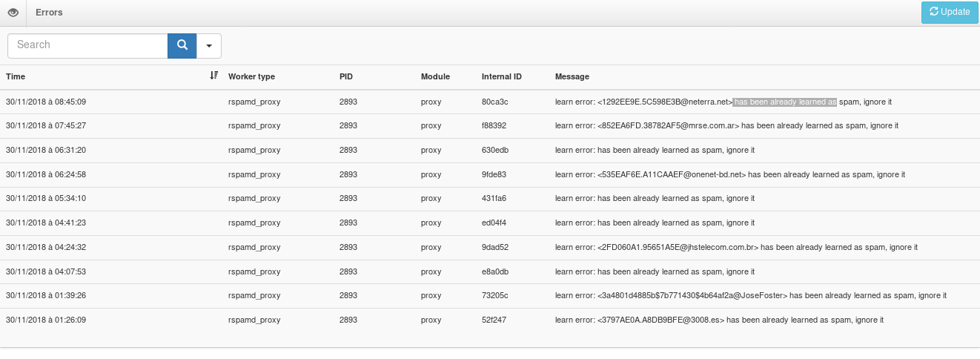Image resolution: width=980 pixels, height=359 pixels.
Task: Select timestamp 30/11/2018 à 05:34:10
Action: pyautogui.click(x=46, y=199)
